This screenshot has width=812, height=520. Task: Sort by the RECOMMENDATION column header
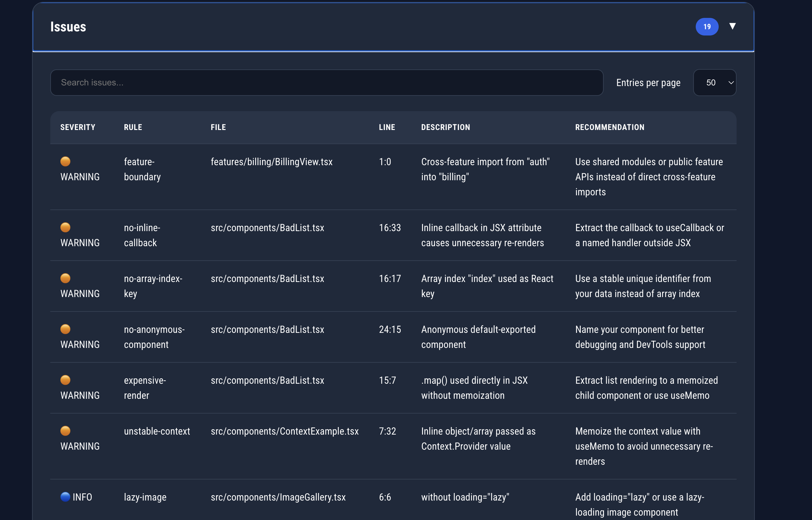point(610,127)
